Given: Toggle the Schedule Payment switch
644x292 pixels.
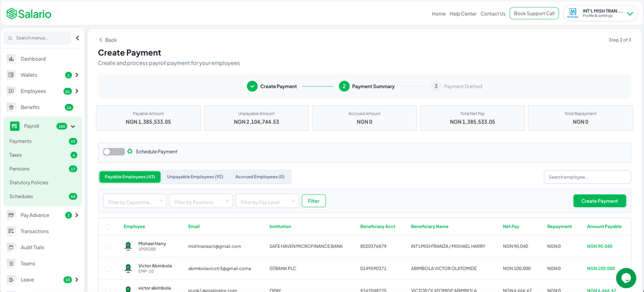Looking at the screenshot, I should 114,152.
